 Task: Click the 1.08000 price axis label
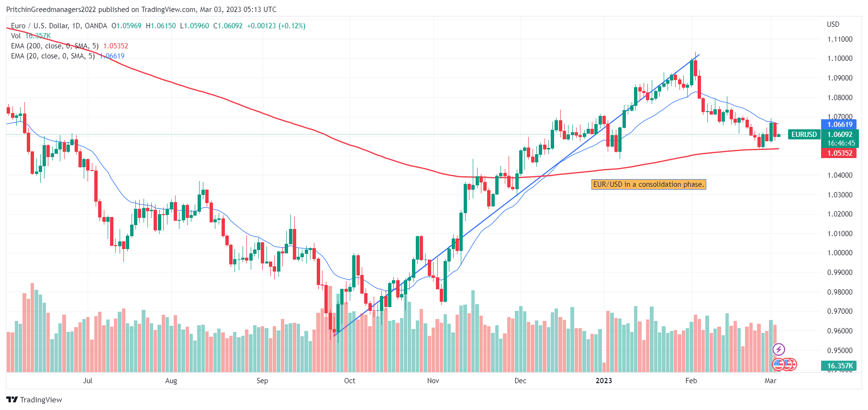click(x=840, y=98)
